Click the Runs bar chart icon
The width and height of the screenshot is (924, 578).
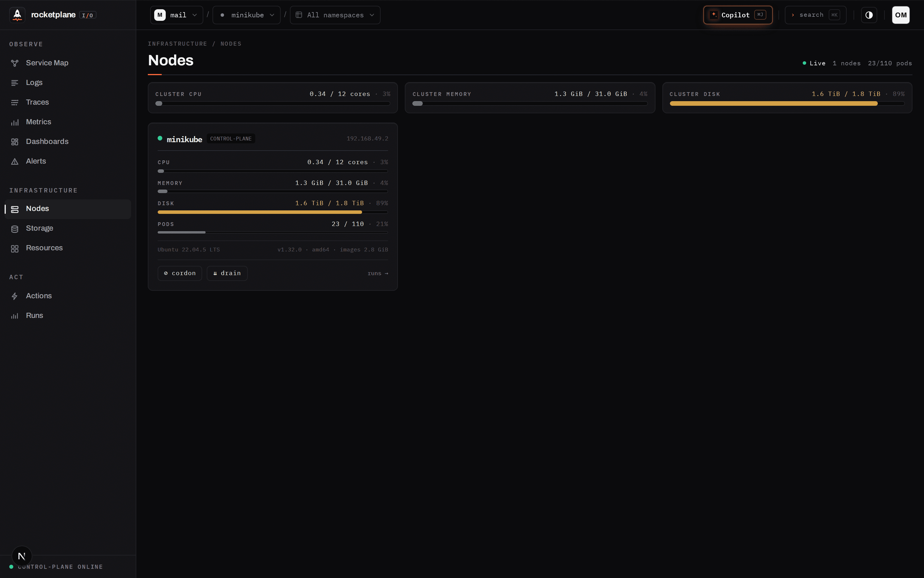click(14, 316)
